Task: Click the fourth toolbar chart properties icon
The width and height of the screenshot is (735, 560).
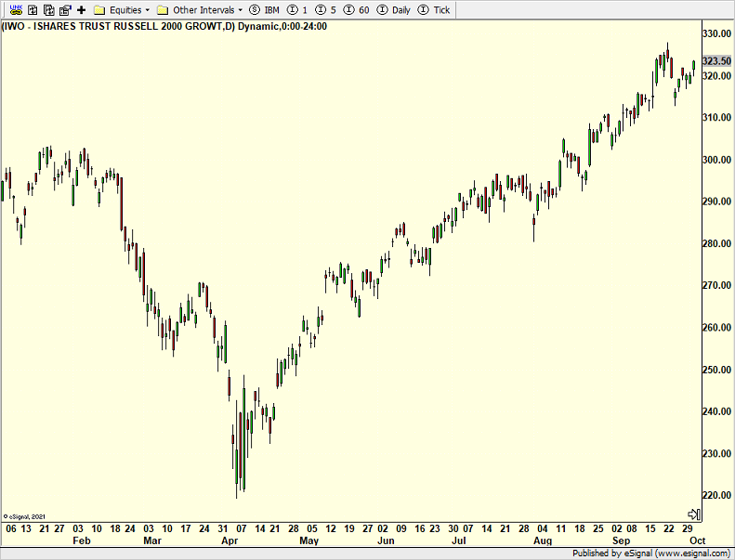Action: 64,9
